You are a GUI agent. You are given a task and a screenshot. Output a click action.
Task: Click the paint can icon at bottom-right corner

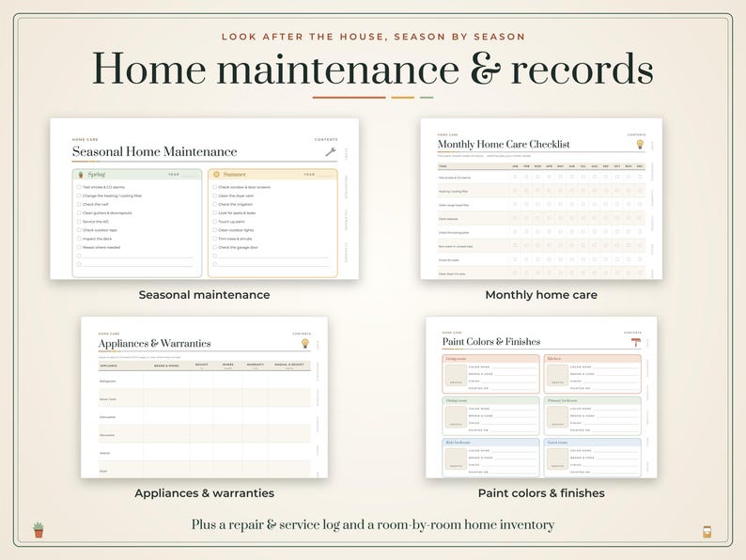coord(707,532)
